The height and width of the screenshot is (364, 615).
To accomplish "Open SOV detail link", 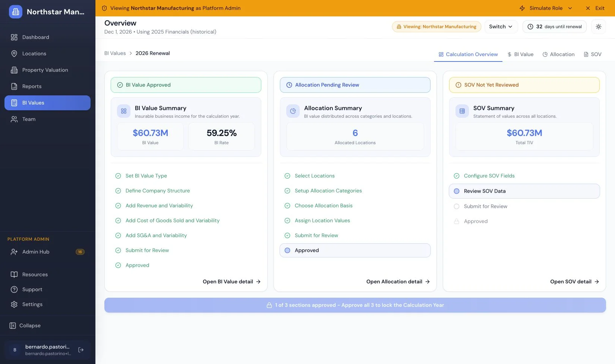I will point(574,282).
